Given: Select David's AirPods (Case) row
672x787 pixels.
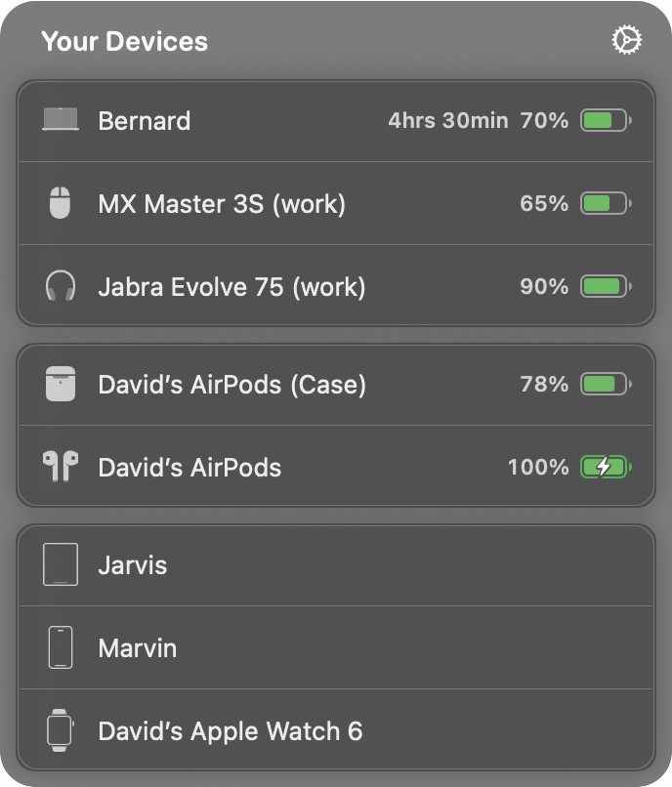Looking at the screenshot, I should 336,385.
